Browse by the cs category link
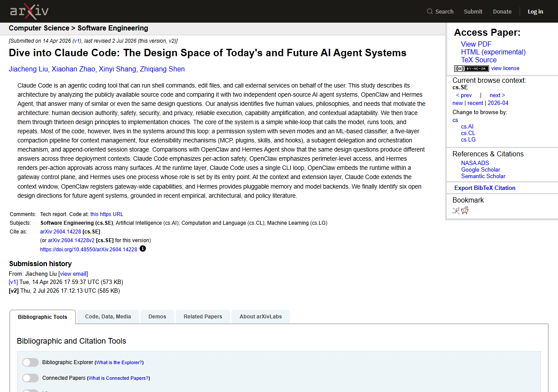The image size is (558, 392). [x=455, y=120]
